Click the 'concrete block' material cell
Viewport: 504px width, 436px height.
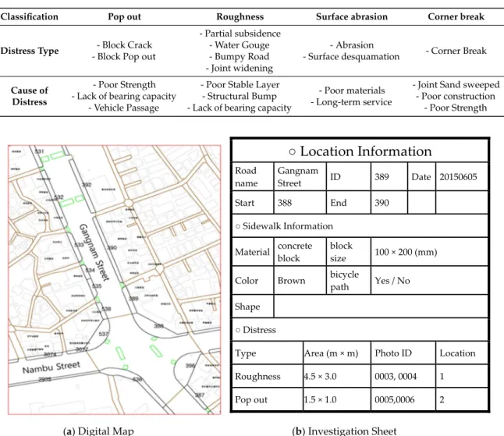tap(300, 252)
